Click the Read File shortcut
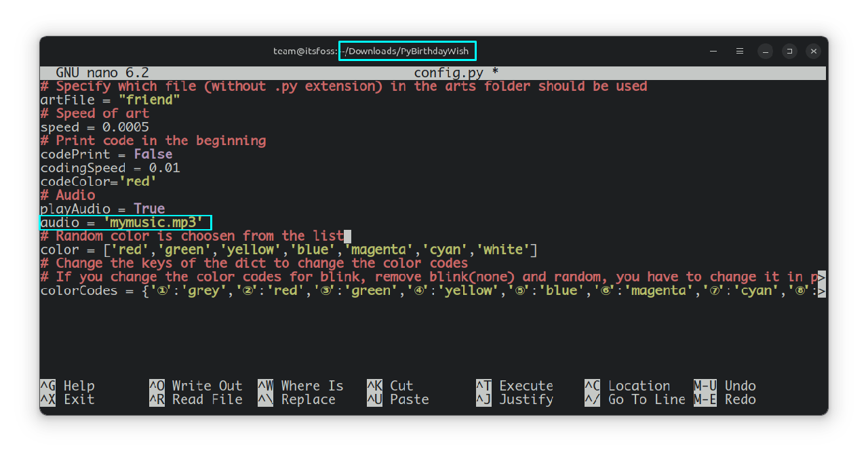 pos(206,399)
